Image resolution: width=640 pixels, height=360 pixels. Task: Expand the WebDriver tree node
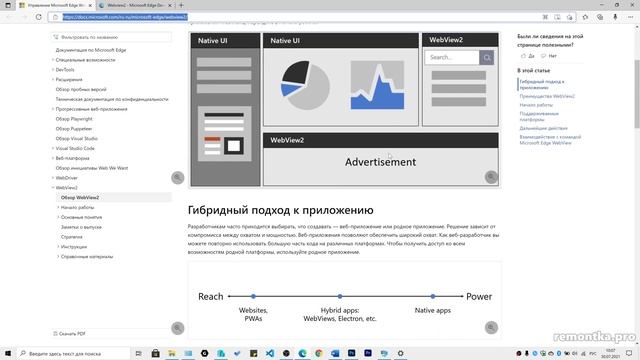pyautogui.click(x=53, y=178)
